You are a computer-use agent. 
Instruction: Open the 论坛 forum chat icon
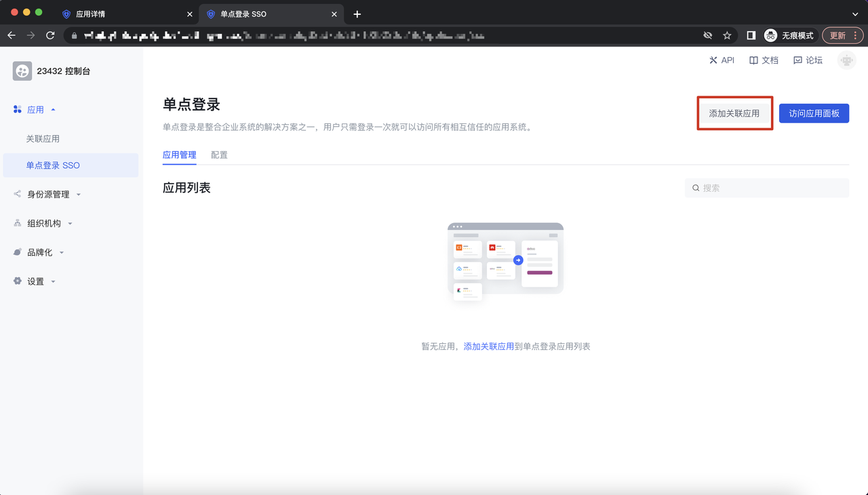(797, 60)
